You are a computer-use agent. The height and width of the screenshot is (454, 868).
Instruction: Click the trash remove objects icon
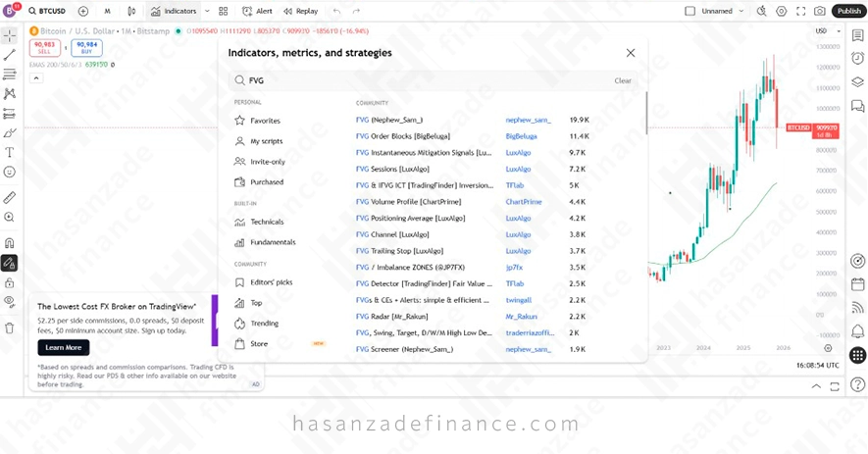point(10,328)
